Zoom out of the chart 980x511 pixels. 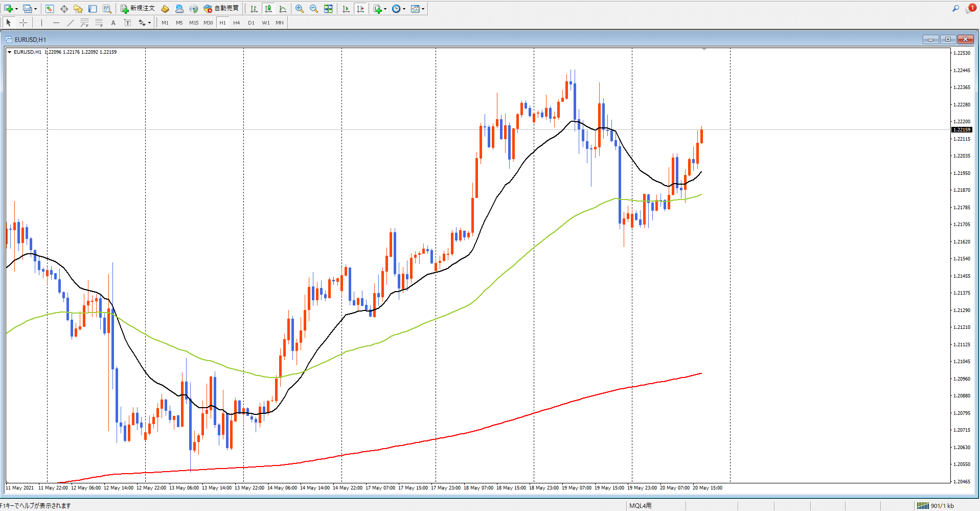coord(314,9)
